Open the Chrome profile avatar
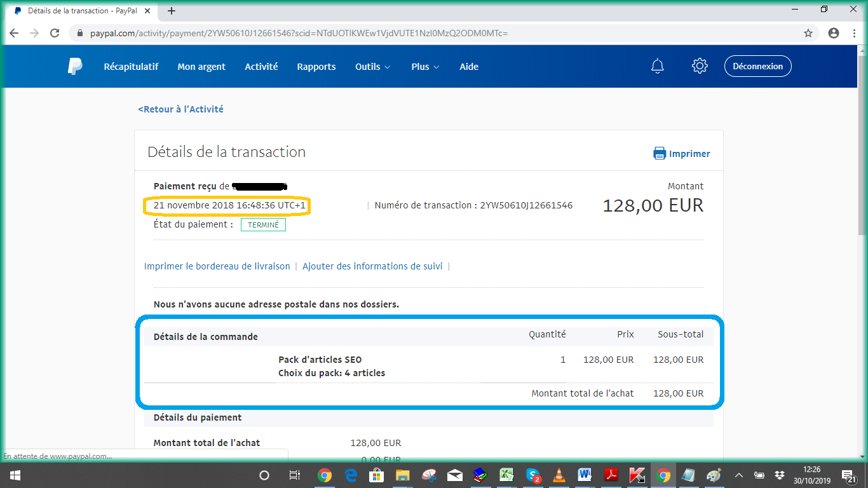Viewport: 868px width, 488px height. (x=834, y=33)
